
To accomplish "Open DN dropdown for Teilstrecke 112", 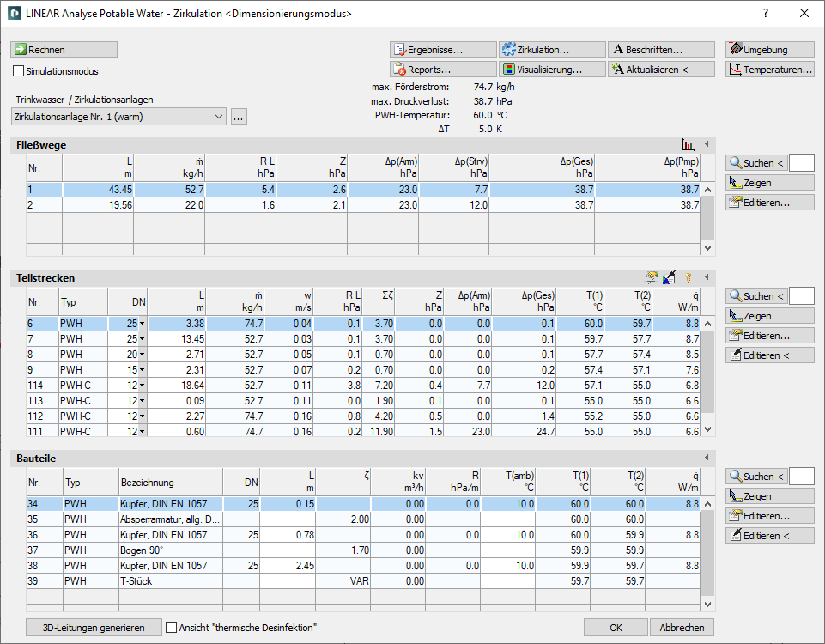I will [142, 416].
